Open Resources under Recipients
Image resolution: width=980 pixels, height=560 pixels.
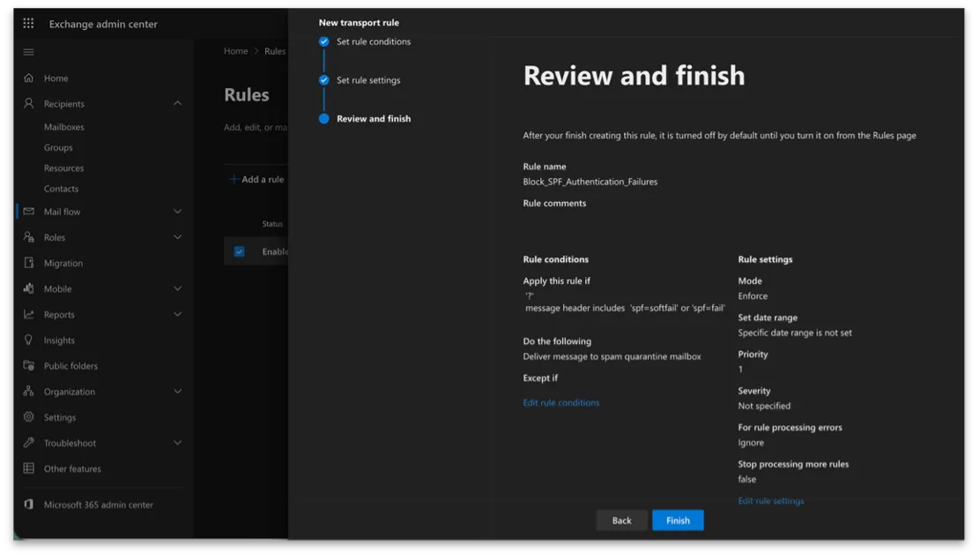(x=63, y=168)
